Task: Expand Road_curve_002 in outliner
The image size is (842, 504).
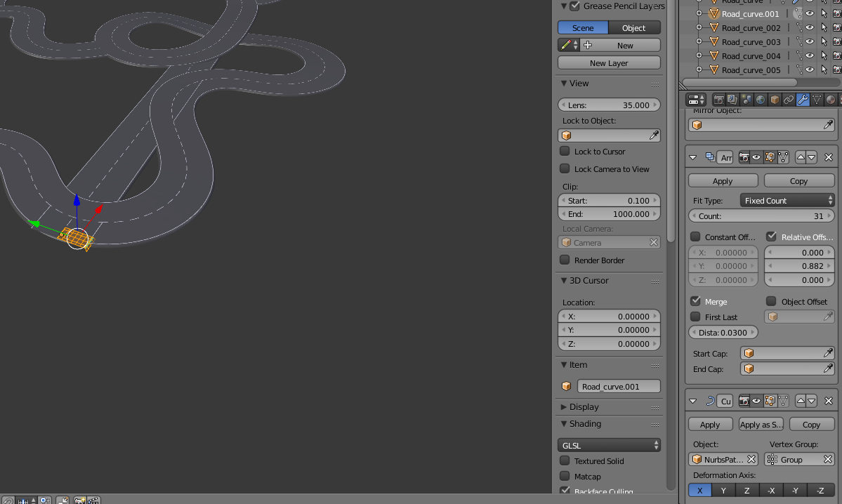Action: pos(699,27)
